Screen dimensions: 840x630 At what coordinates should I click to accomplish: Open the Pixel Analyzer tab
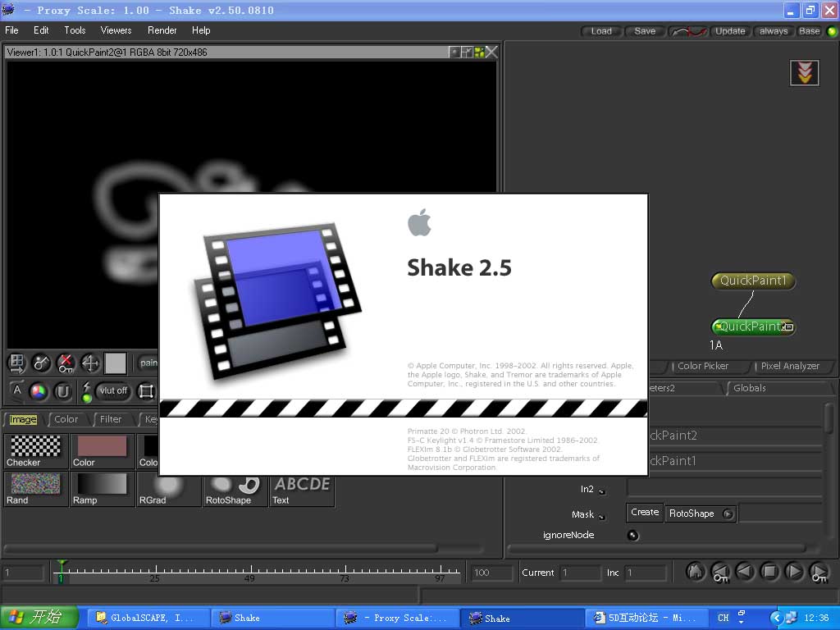click(x=790, y=366)
